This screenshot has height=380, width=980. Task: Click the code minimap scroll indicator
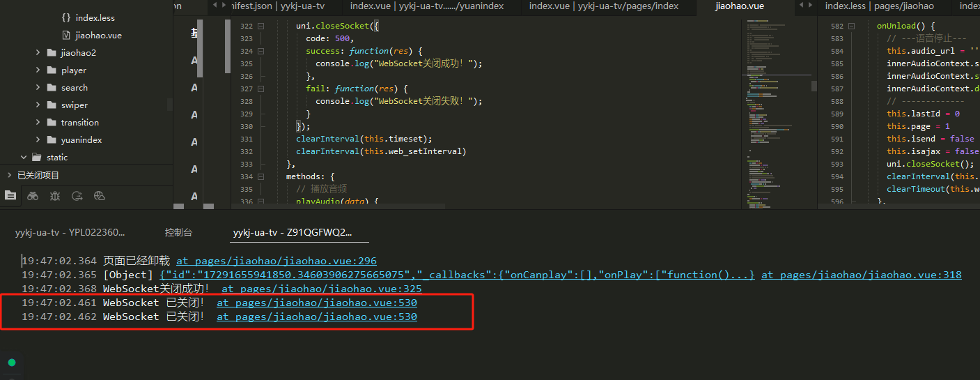click(x=814, y=86)
